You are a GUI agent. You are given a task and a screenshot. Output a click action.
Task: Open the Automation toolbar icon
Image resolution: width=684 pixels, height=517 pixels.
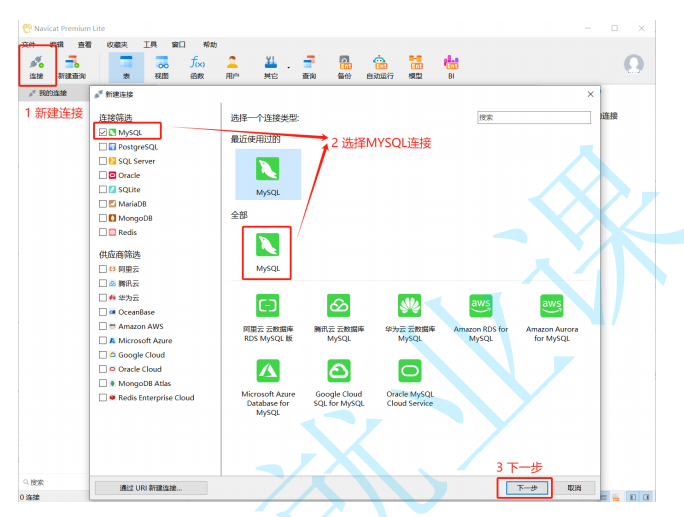coord(380,66)
